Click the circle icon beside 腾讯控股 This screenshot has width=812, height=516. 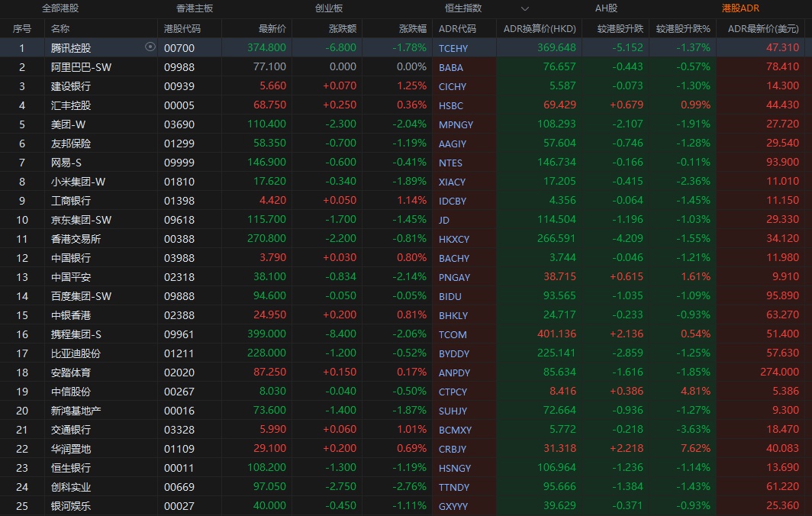pyautogui.click(x=150, y=47)
